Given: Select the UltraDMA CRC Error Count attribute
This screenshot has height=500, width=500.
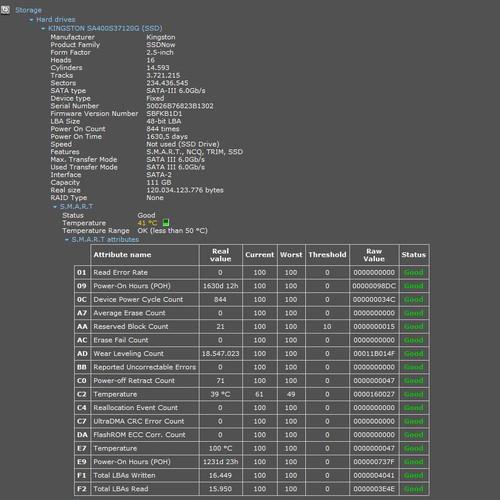Looking at the screenshot, I should 139,421.
